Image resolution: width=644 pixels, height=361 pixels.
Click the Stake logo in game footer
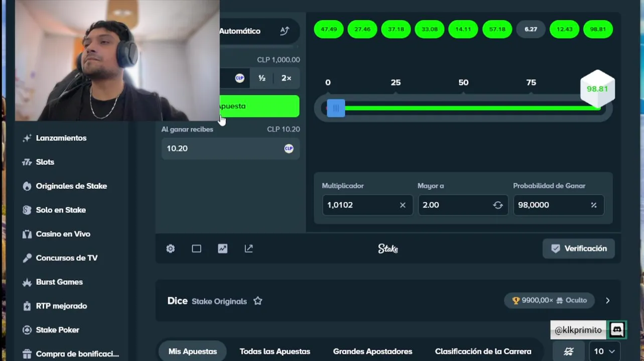click(x=388, y=249)
